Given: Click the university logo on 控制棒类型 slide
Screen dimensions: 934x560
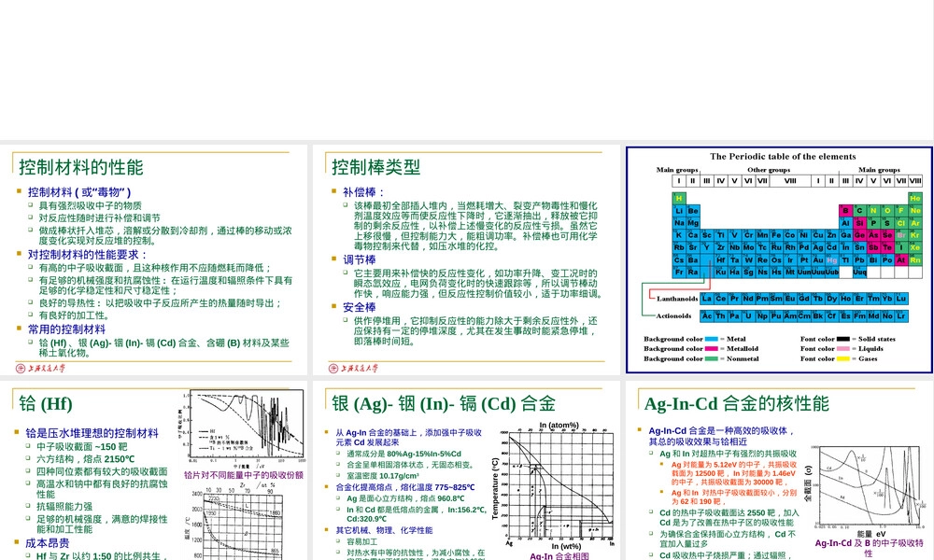Looking at the screenshot, I should [353, 369].
